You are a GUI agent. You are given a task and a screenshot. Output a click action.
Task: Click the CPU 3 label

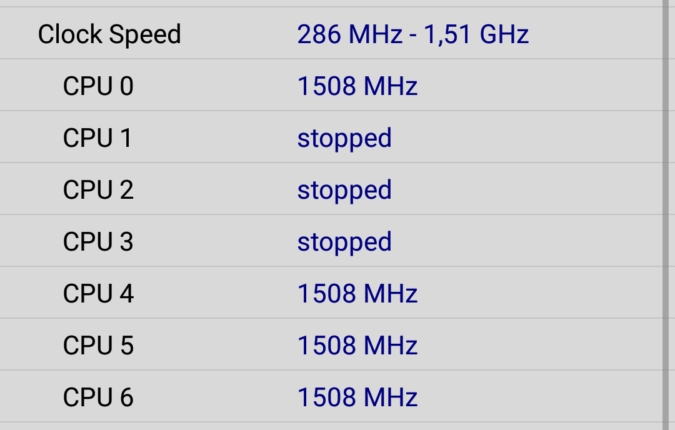pos(98,243)
